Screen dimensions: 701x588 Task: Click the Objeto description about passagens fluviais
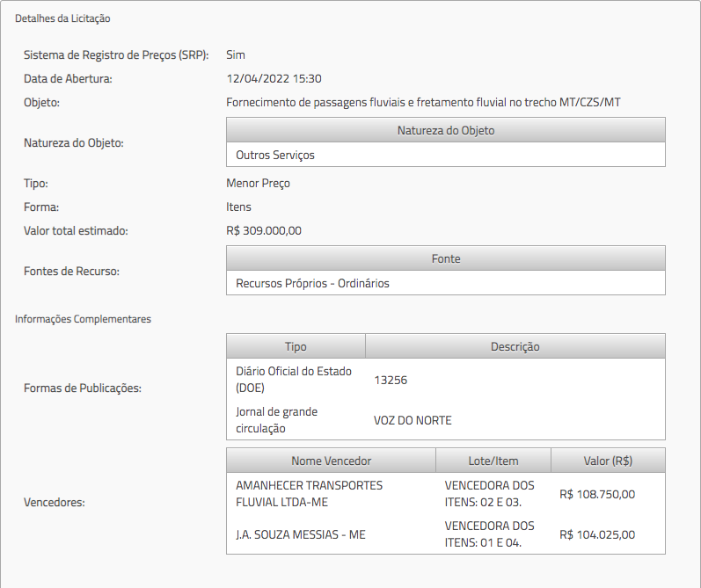tap(423, 102)
